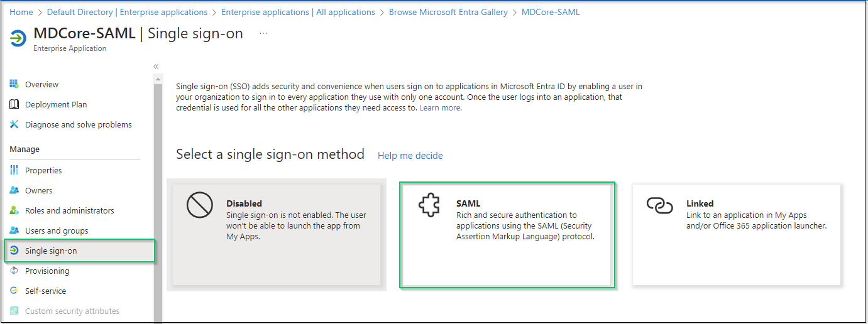Image resolution: width=868 pixels, height=324 pixels.
Task: Go to Home breadcrumb
Action: pyautogui.click(x=21, y=12)
